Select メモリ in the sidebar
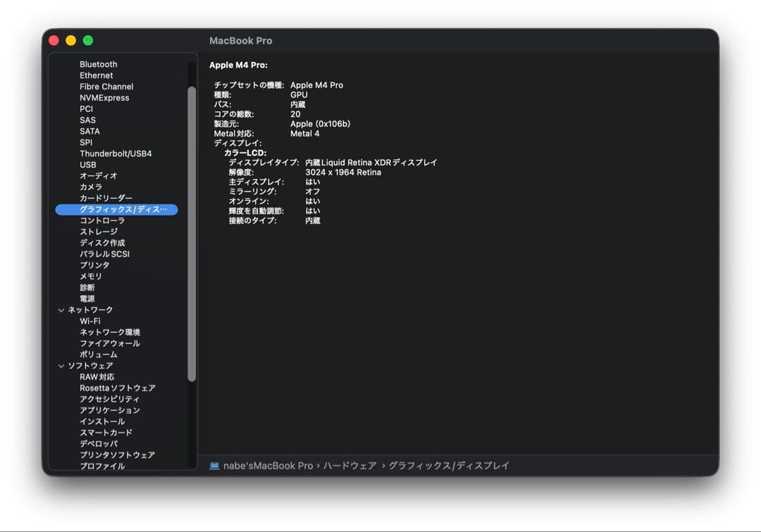The image size is (761, 532). point(91,276)
